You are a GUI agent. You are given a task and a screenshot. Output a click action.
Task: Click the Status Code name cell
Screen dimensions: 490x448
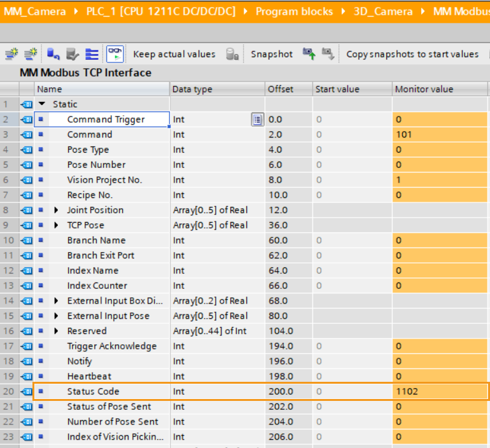93,391
